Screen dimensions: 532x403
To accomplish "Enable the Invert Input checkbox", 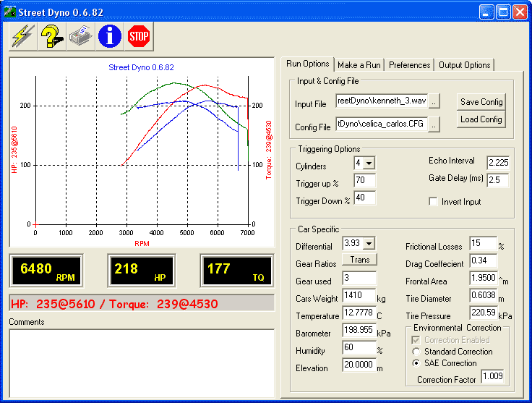I will 433,201.
